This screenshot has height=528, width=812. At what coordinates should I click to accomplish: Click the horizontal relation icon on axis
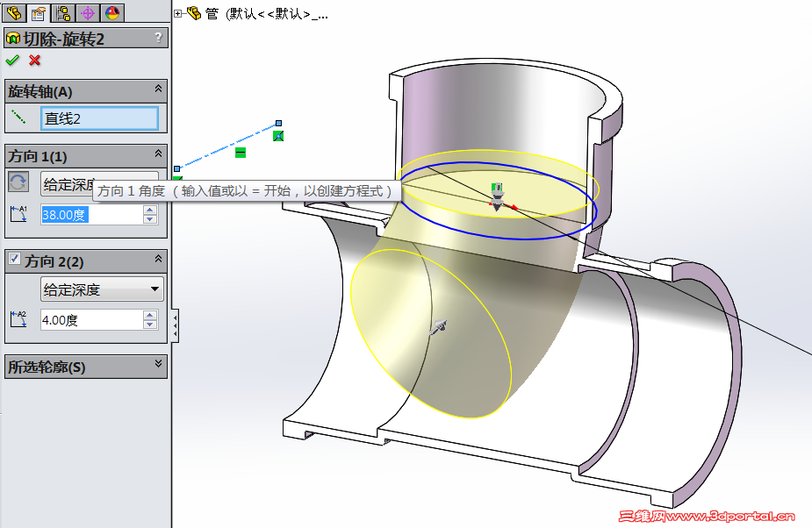point(241,153)
